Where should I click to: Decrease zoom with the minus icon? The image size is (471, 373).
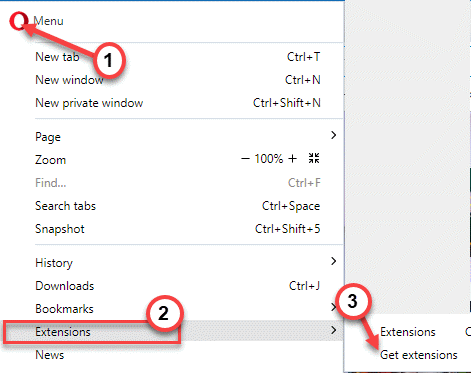[x=245, y=159]
